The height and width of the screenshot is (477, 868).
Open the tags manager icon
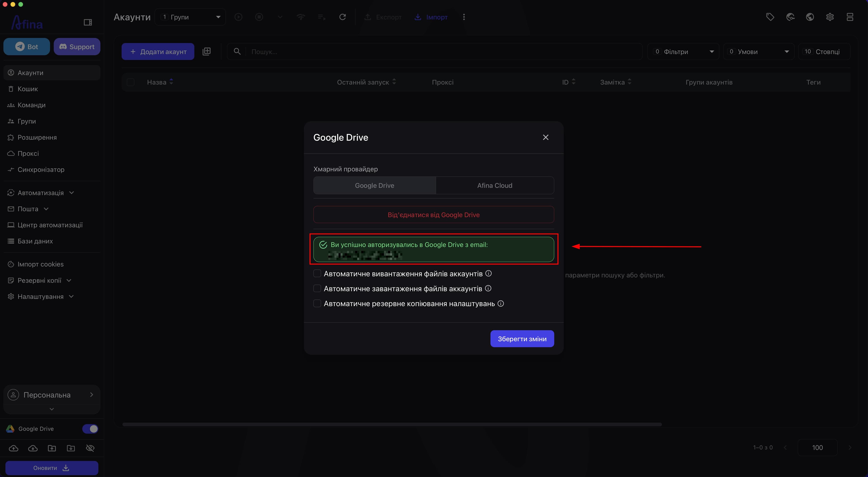tap(770, 17)
